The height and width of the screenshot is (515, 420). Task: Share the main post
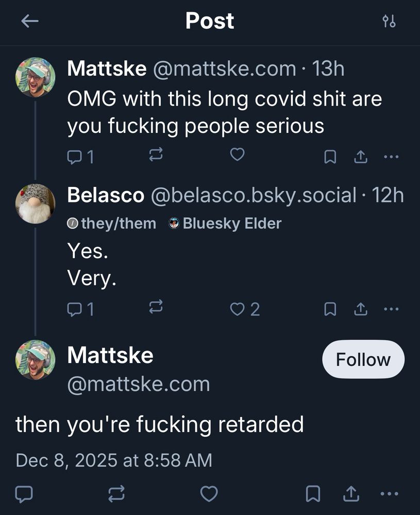tap(350, 494)
